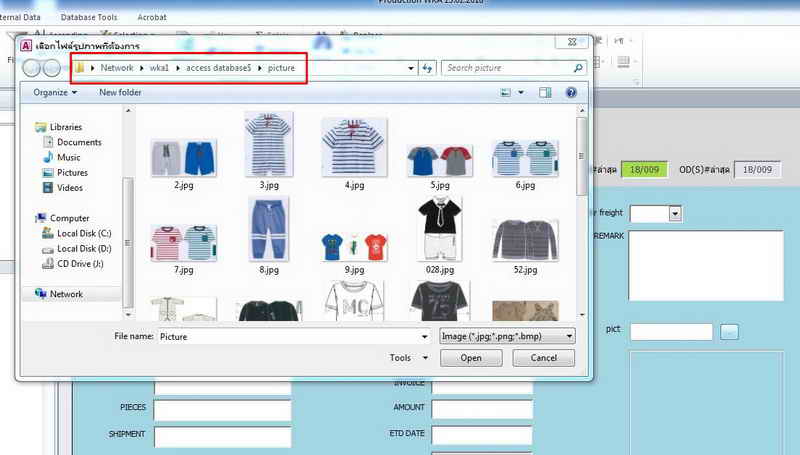Click the Cancel button
Screen dimensions: 800x455
543,358
